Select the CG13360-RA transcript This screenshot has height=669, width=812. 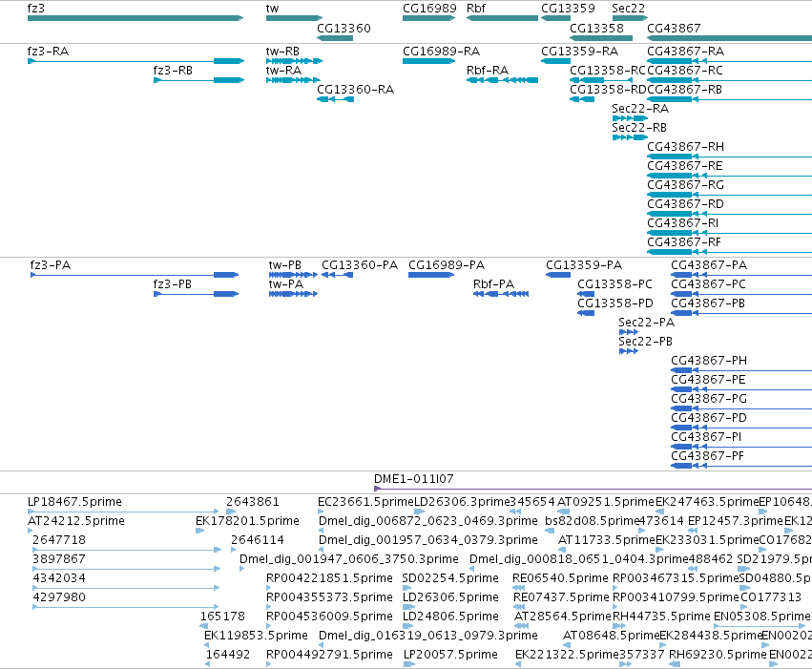335,99
